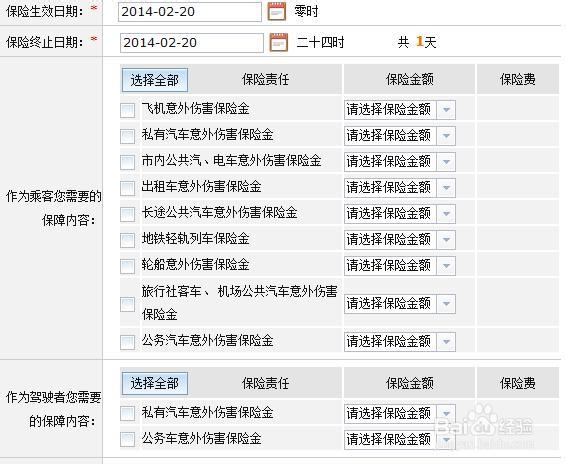Click the 零时 text
Image resolution: width=566 pixels, height=464 pixels.
(x=306, y=11)
